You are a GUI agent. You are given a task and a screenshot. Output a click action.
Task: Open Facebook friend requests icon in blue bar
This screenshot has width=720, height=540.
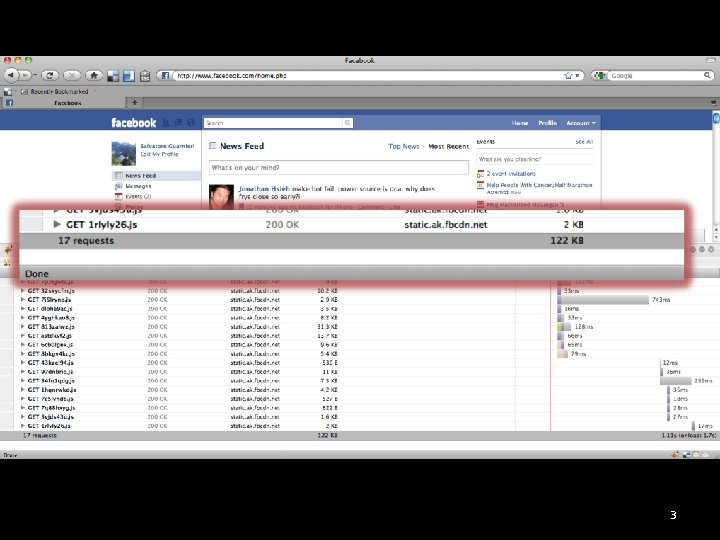[166, 123]
